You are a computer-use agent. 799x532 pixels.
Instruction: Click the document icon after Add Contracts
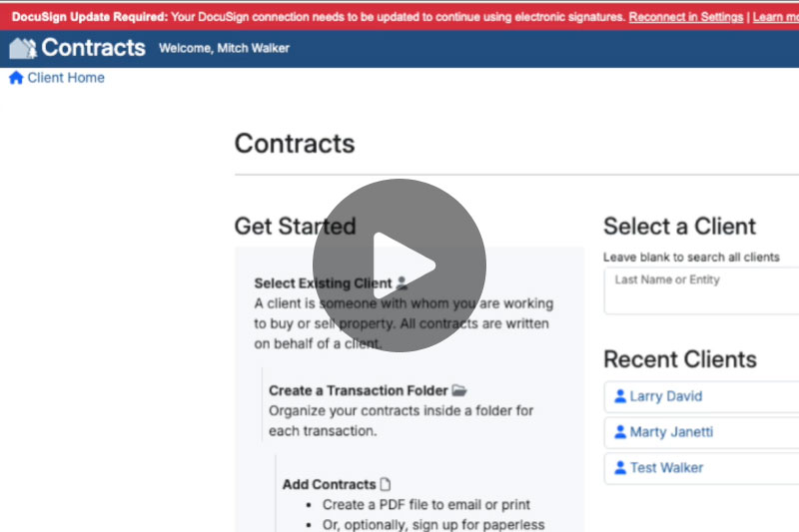(386, 484)
